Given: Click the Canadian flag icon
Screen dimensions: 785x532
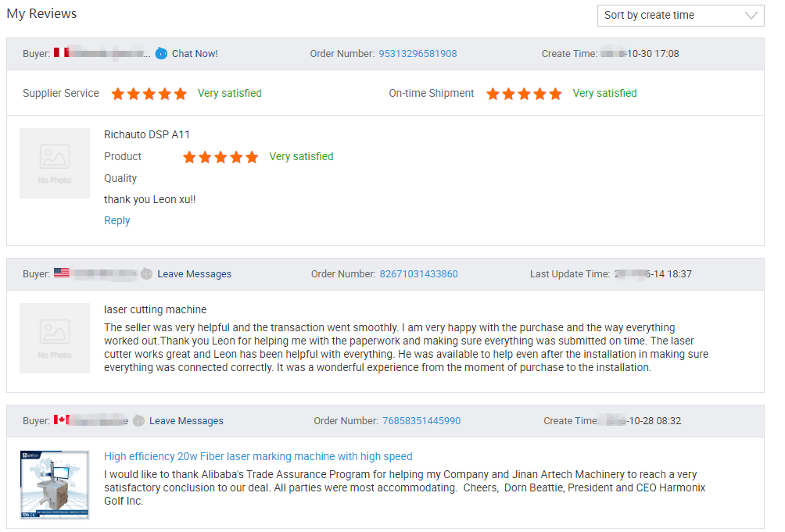Looking at the screenshot, I should [60, 420].
